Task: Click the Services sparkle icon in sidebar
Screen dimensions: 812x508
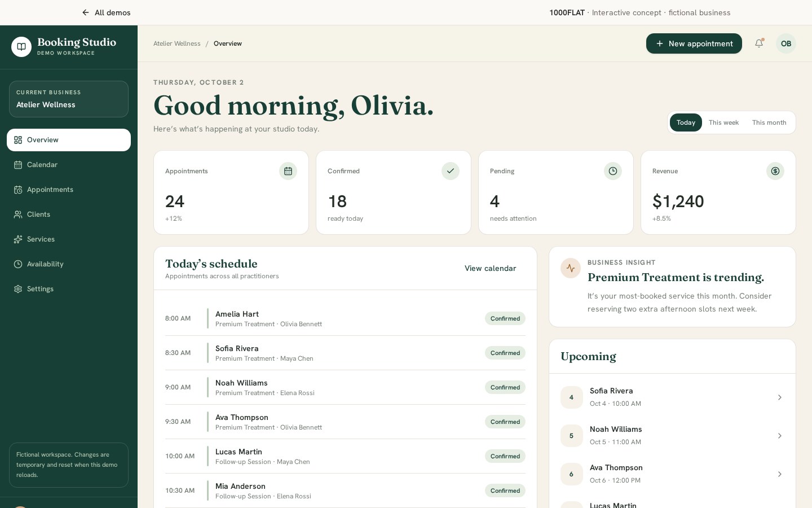Action: (18, 239)
